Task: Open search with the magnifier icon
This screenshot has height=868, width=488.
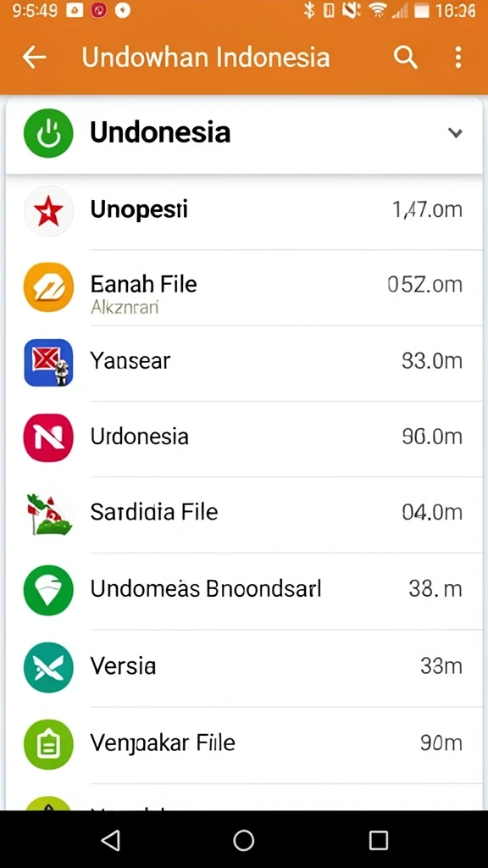Action: (405, 57)
